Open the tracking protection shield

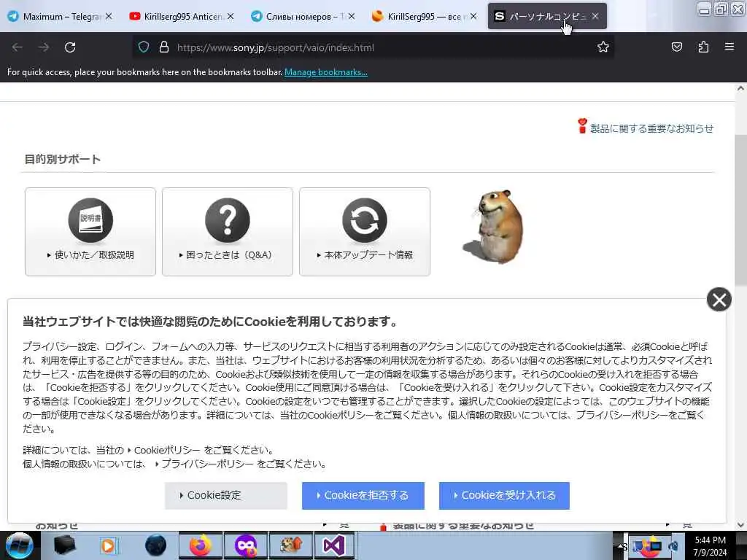[x=144, y=47]
